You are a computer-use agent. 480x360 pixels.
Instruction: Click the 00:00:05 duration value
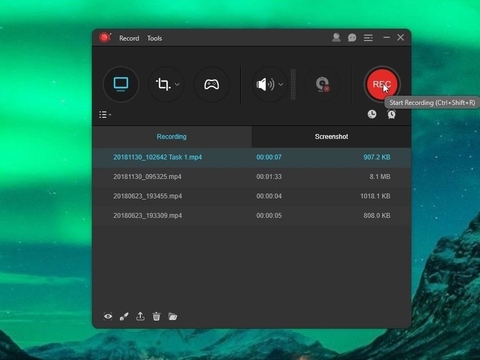point(269,216)
